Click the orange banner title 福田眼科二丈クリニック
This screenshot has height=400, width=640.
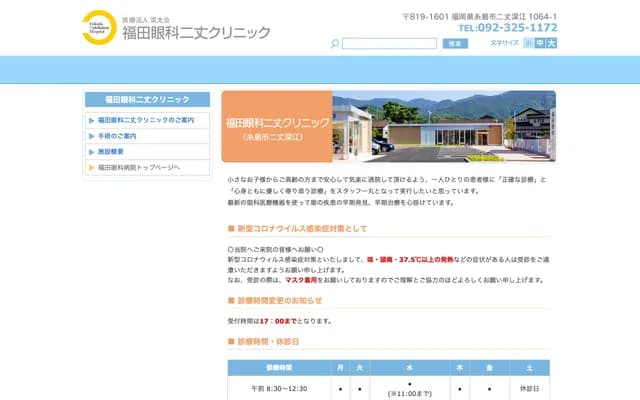[278, 122]
